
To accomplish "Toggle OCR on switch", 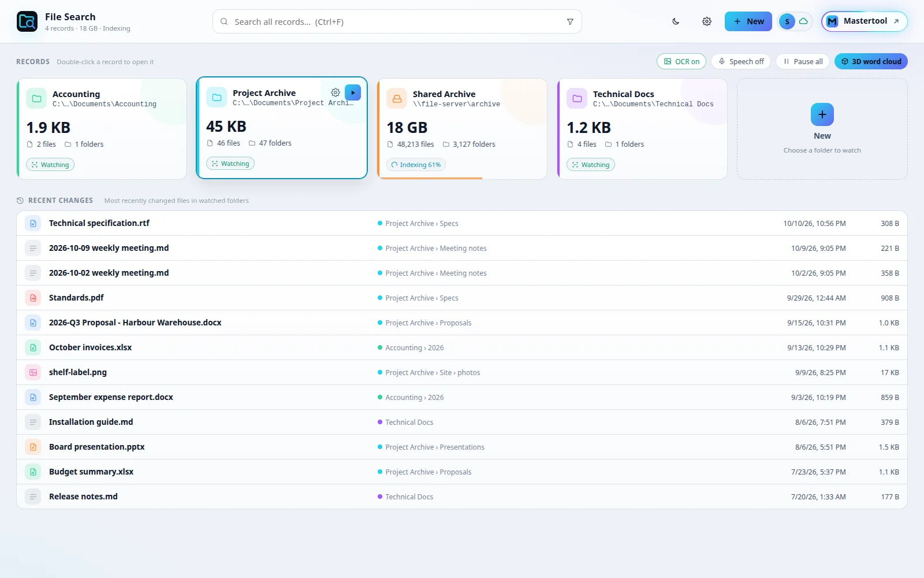I will pos(681,61).
